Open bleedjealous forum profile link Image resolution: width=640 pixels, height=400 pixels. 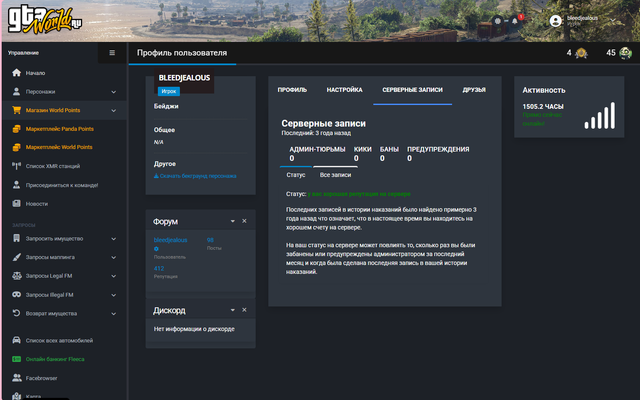click(x=170, y=240)
